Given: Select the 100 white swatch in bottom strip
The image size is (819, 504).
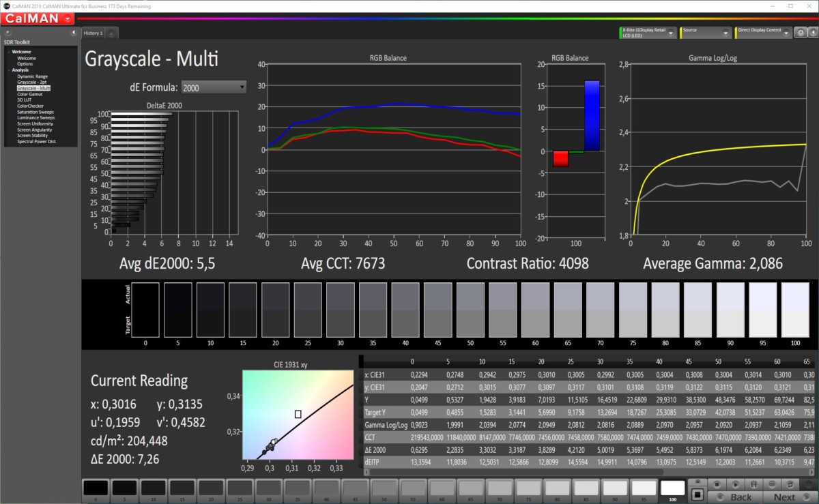Looking at the screenshot, I should (x=672, y=491).
